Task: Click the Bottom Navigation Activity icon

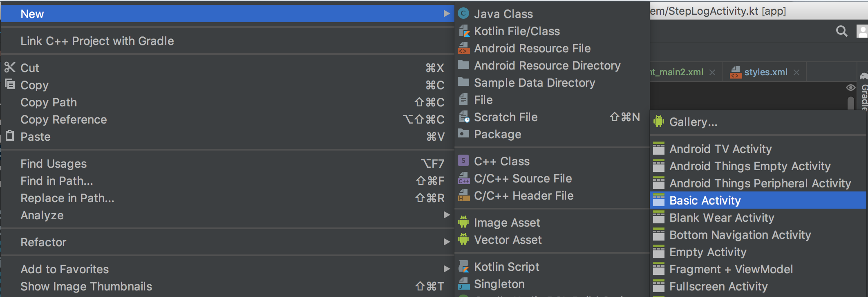Action: pyautogui.click(x=658, y=234)
